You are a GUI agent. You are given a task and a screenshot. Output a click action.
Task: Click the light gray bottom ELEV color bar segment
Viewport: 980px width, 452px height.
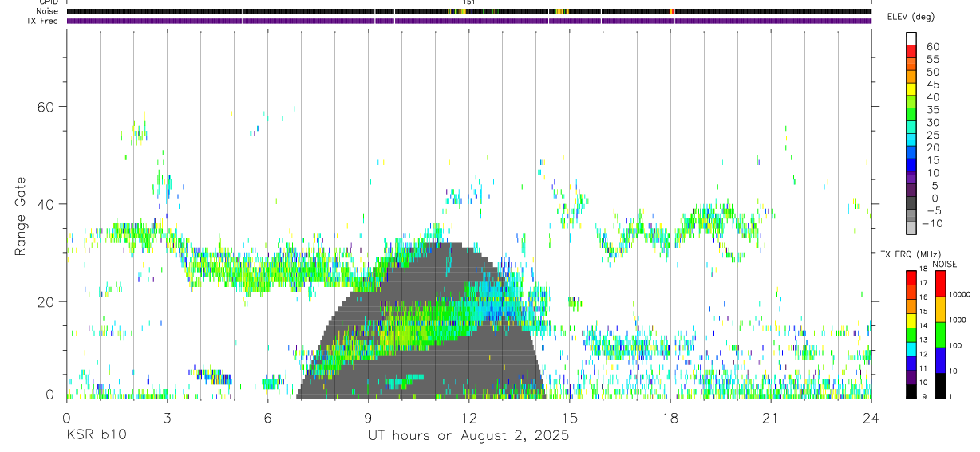pyautogui.click(x=911, y=228)
